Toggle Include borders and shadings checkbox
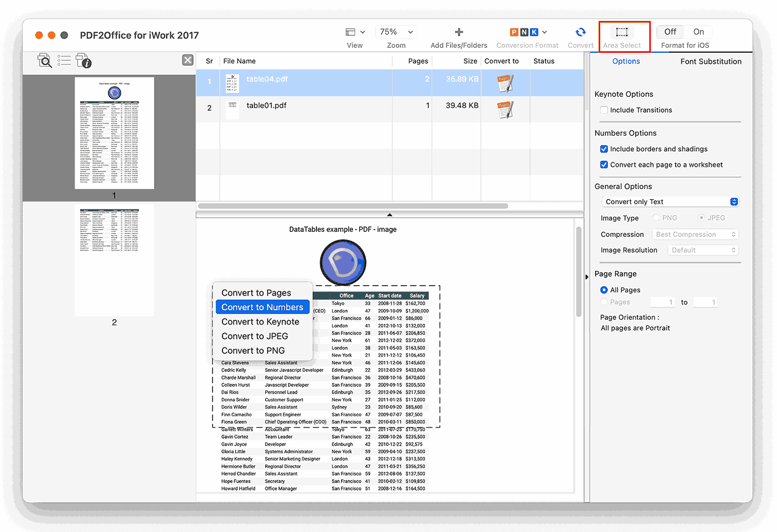777x532 pixels. pos(604,149)
